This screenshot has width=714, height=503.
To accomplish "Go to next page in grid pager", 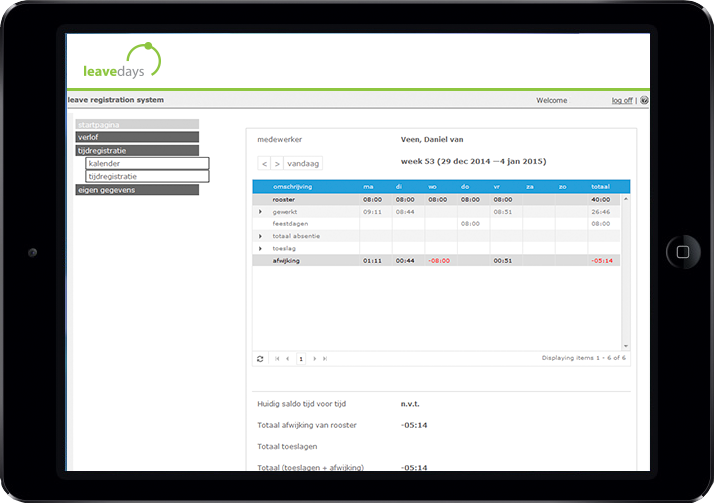I will (314, 359).
